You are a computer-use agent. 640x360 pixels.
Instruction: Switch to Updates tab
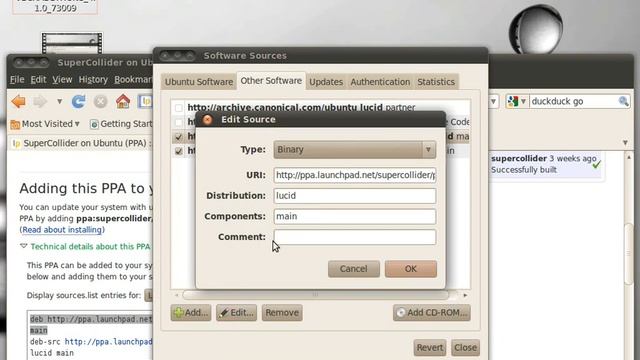(x=326, y=82)
